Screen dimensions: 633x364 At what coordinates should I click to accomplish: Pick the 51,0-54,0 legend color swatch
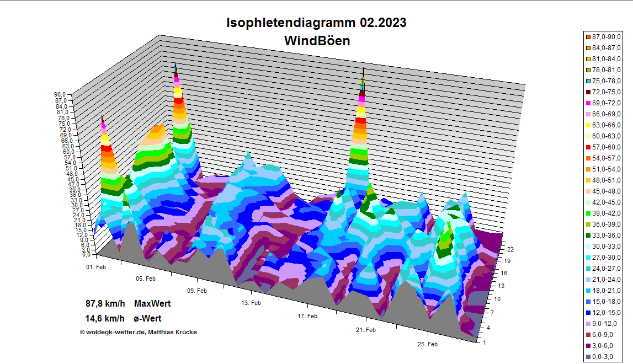(588, 169)
